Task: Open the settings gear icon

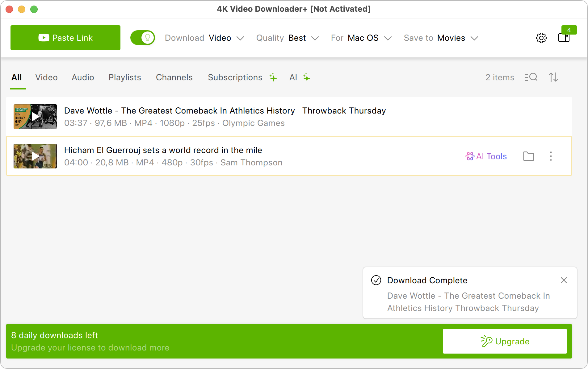Action: tap(541, 38)
